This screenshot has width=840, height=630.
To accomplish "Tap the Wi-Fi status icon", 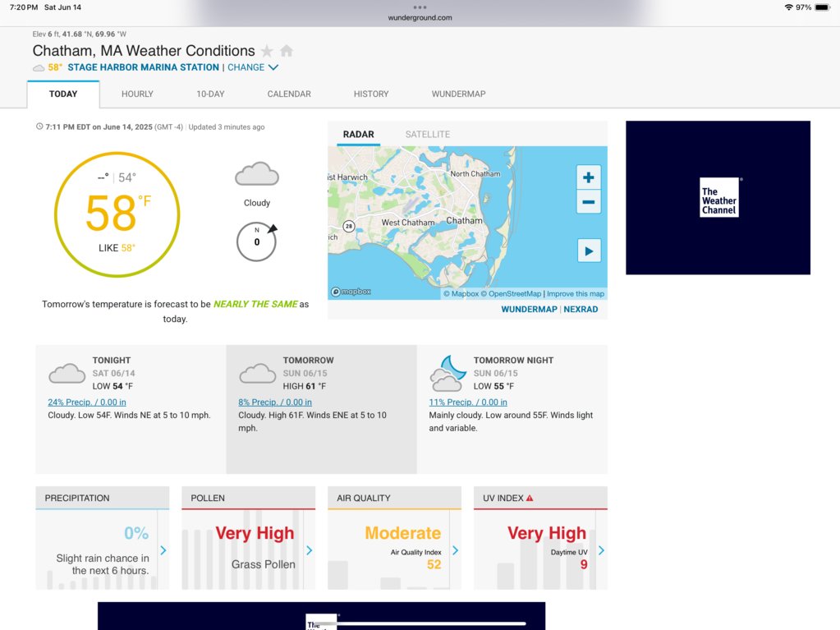I will 788,7.
